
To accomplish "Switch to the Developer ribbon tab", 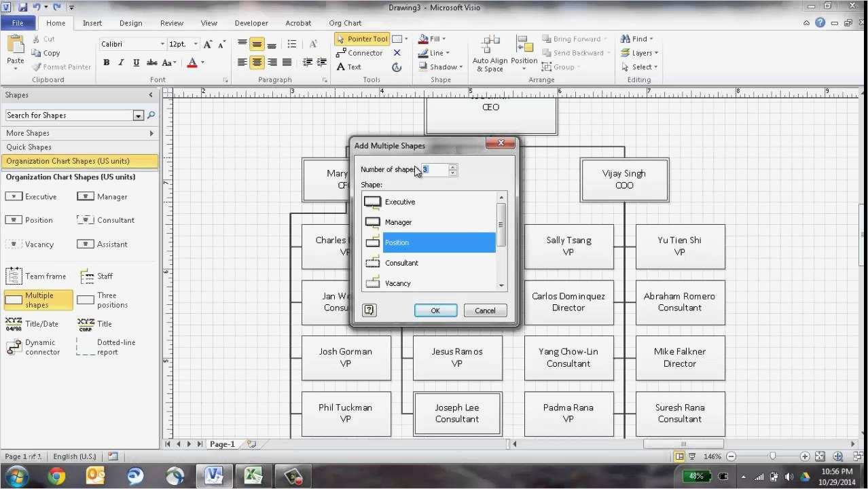I will pos(251,23).
